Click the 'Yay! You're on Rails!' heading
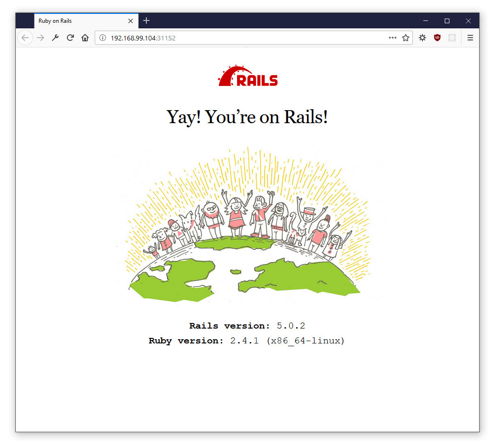This screenshot has height=448, width=494. [x=247, y=117]
